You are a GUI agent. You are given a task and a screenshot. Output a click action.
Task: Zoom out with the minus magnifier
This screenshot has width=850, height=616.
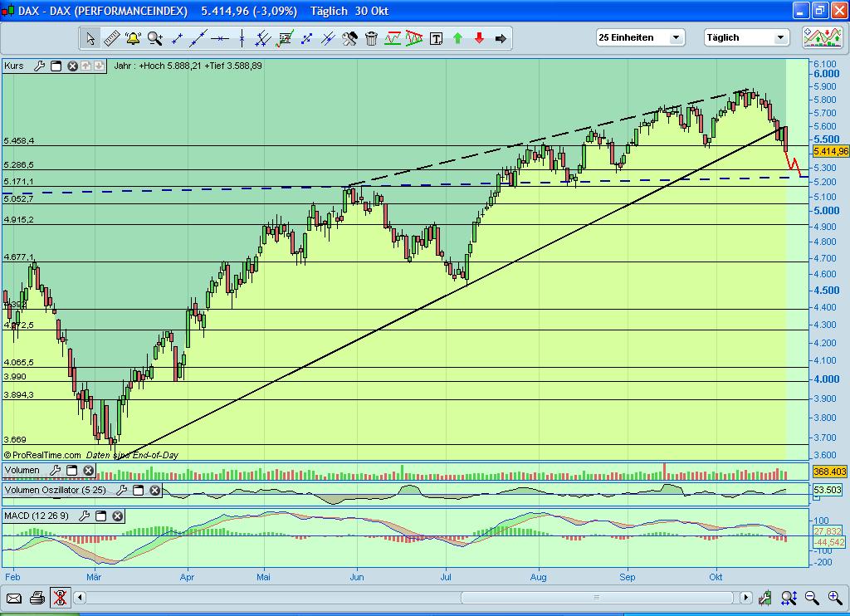812,598
